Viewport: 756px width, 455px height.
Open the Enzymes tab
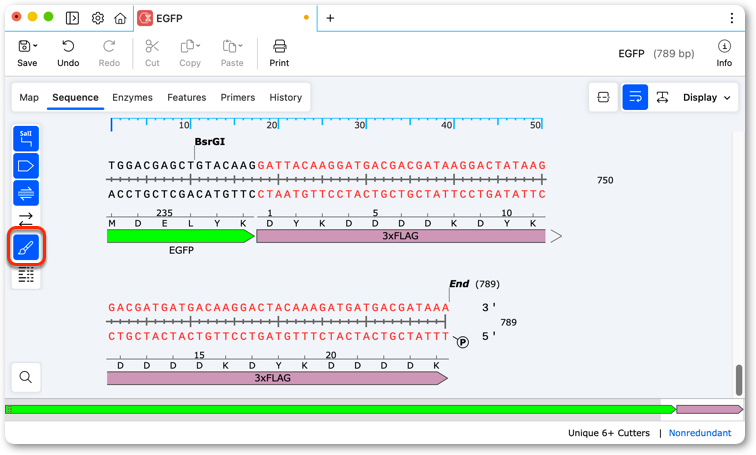[132, 97]
